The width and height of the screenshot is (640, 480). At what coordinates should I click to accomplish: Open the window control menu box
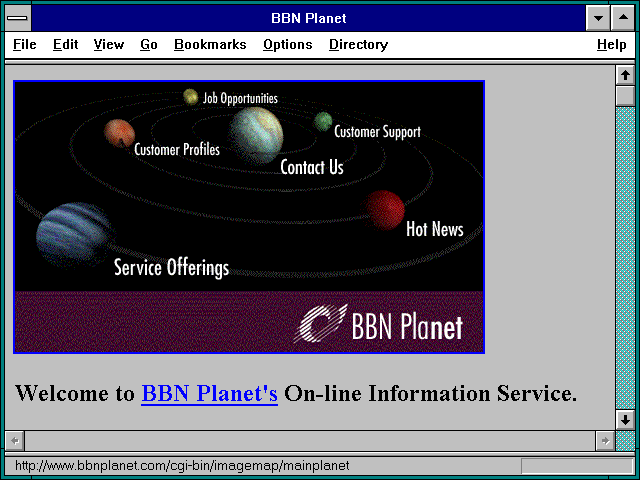pos(18,18)
